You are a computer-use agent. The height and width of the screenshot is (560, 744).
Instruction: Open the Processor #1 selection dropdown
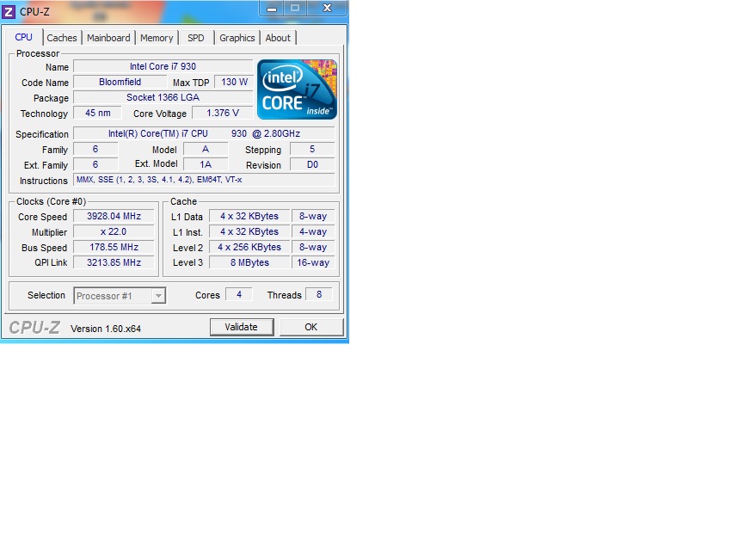coord(120,296)
